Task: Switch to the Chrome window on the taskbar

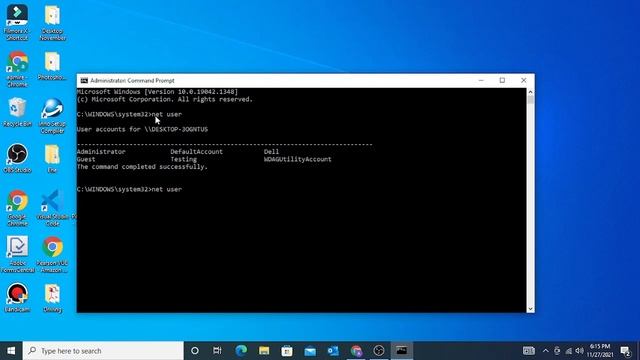Action: point(356,351)
